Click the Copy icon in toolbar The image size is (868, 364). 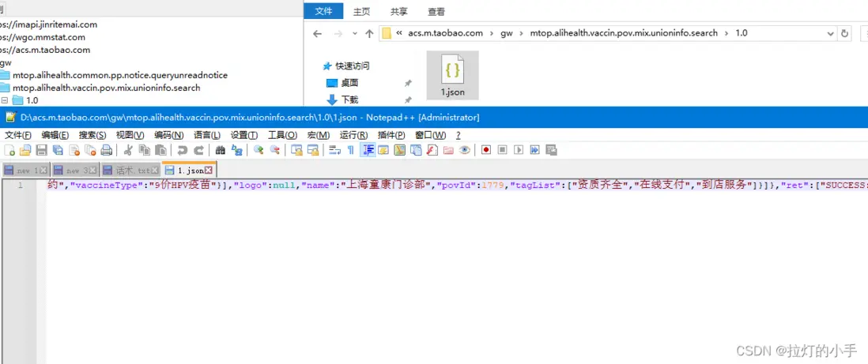click(x=145, y=150)
